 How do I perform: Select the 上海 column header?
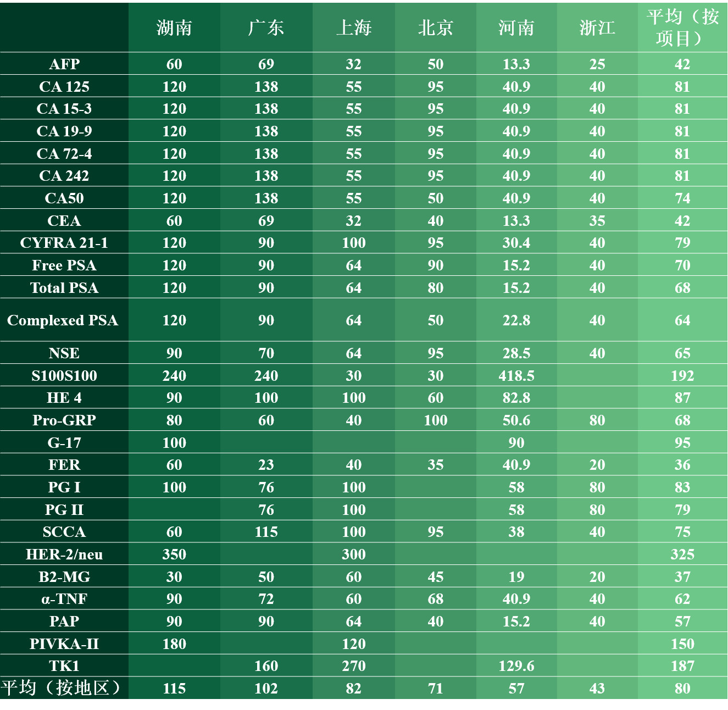coord(353,28)
